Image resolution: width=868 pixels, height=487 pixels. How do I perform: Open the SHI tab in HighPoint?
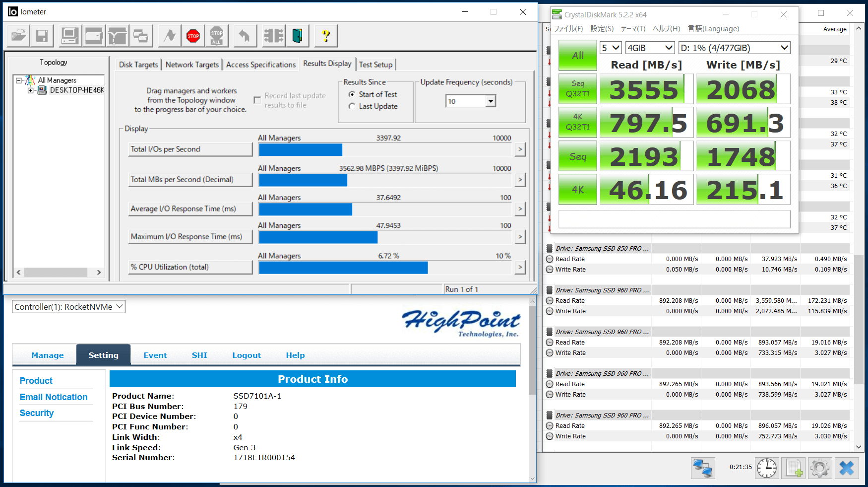(199, 355)
